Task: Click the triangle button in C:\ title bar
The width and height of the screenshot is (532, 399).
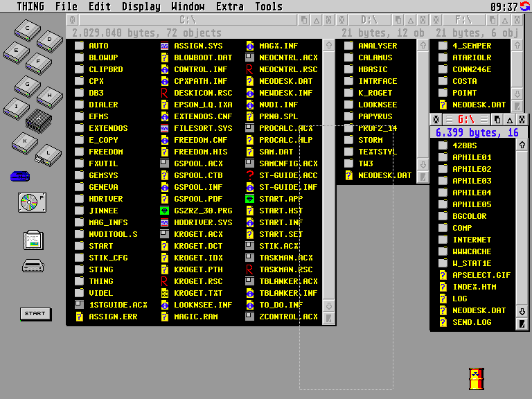Action: (x=317, y=20)
